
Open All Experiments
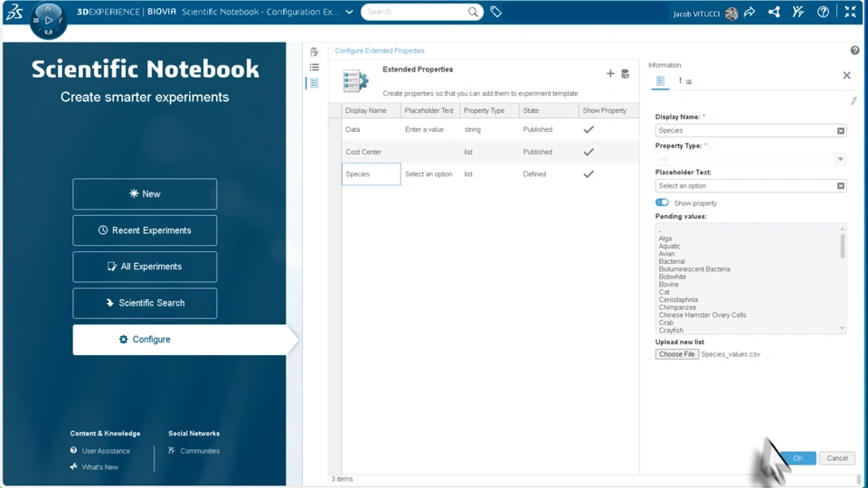pos(145,267)
